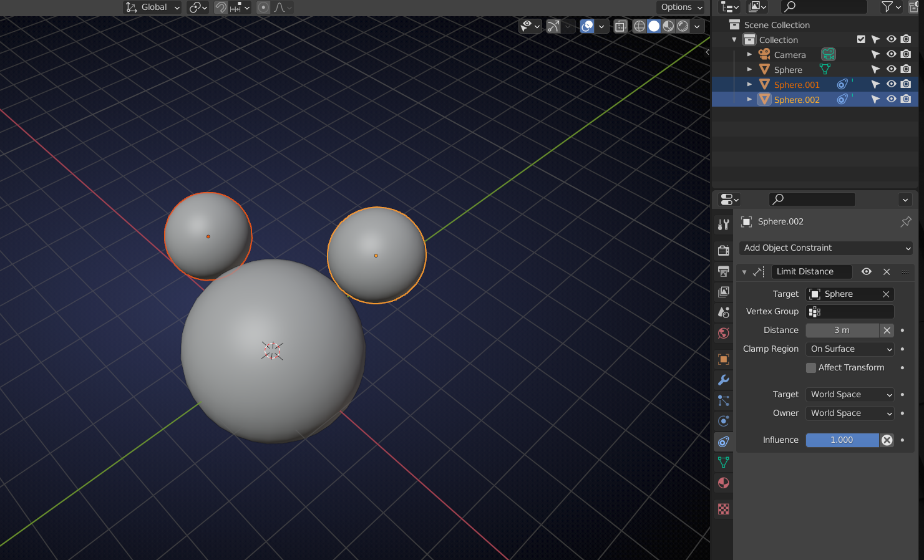Open the Global transform orientation dropdown

153,7
